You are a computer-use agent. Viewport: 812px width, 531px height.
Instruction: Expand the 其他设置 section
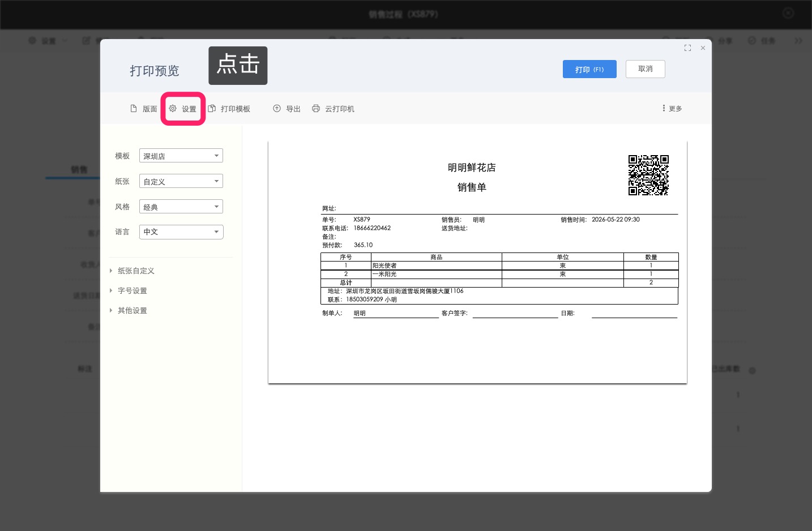pyautogui.click(x=129, y=310)
